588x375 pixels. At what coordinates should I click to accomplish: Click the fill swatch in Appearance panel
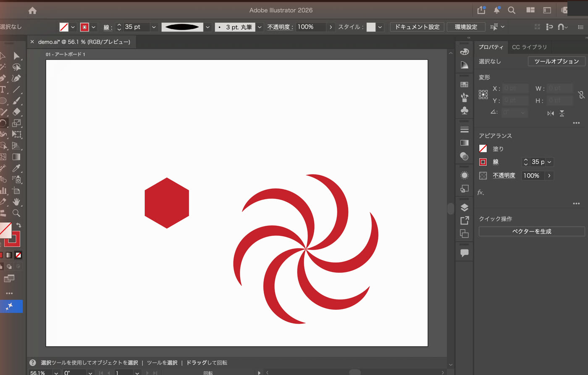(483, 148)
